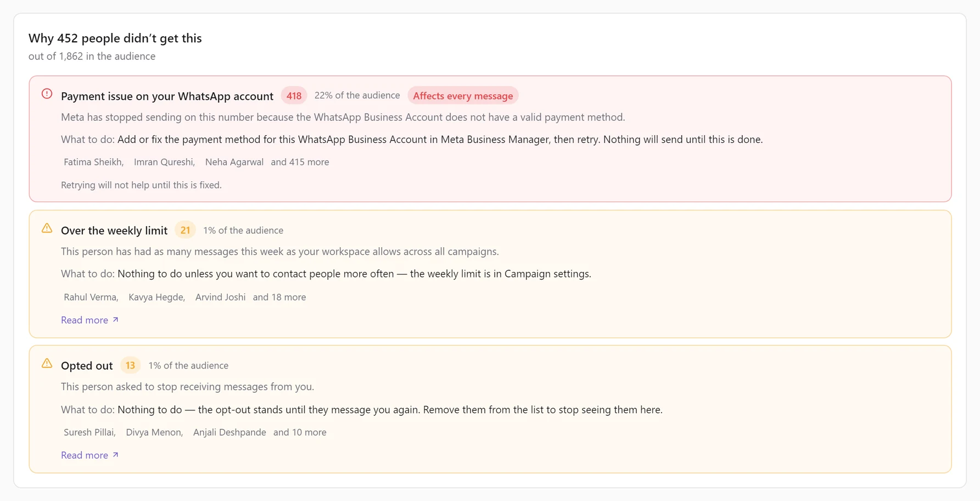
Task: Select the Imran Qureshi name chip
Action: coord(165,162)
